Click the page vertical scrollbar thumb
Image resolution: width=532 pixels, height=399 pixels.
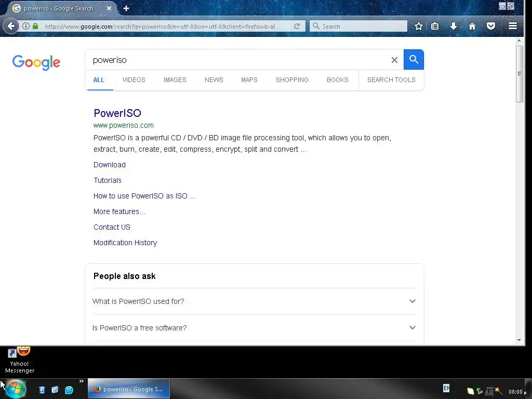(x=519, y=74)
